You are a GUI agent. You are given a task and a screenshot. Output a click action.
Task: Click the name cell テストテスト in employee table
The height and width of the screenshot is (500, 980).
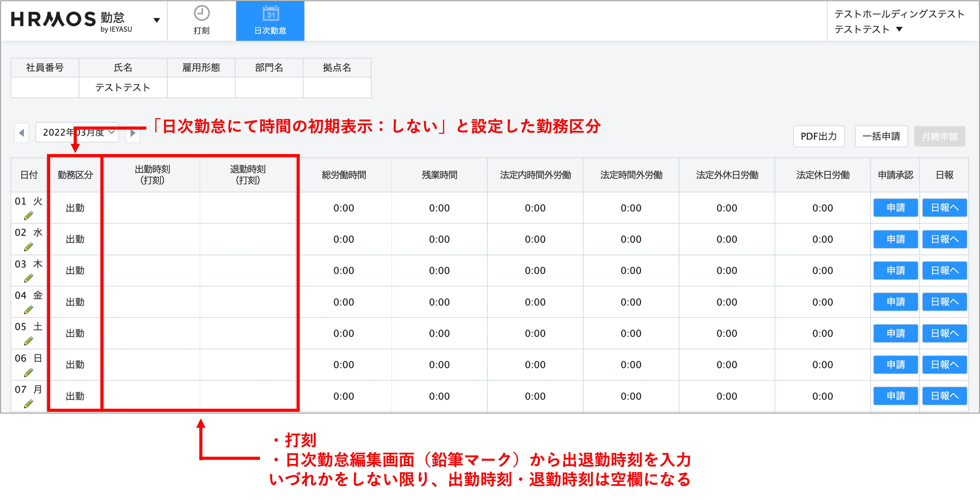tap(123, 88)
